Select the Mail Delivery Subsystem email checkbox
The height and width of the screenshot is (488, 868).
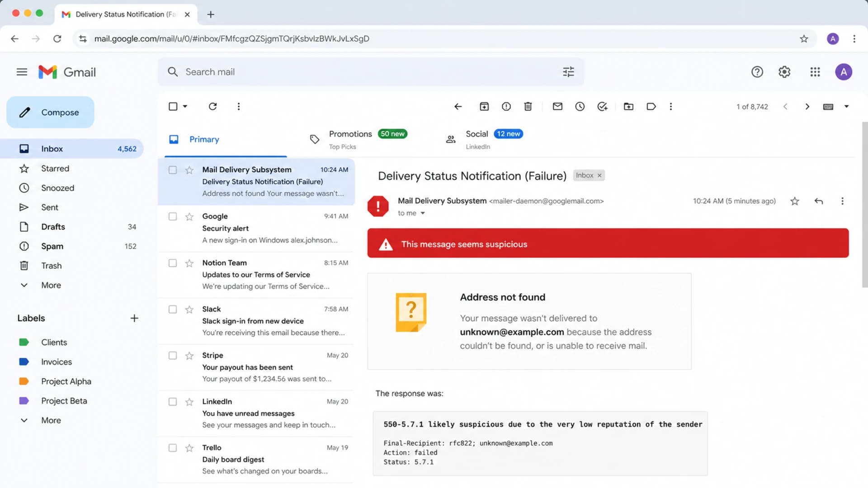pos(173,170)
